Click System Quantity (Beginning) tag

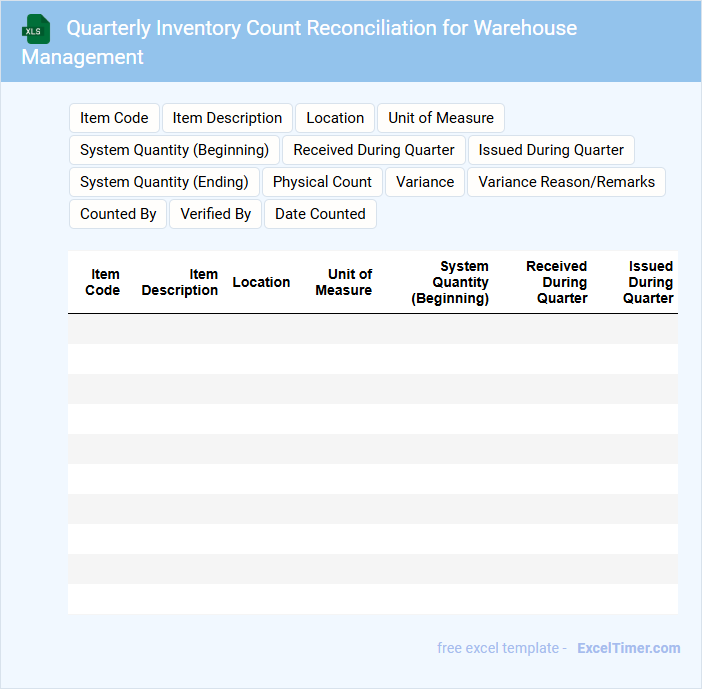[174, 150]
